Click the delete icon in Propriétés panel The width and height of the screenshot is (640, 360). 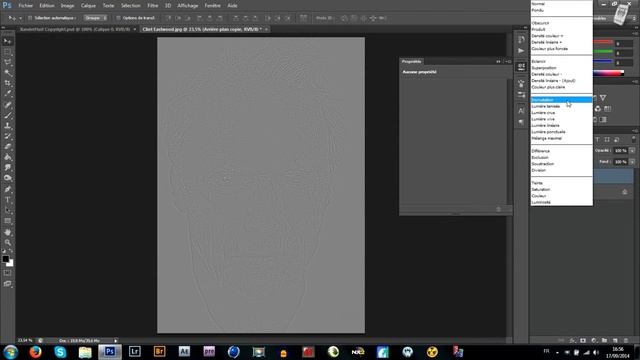point(498,209)
